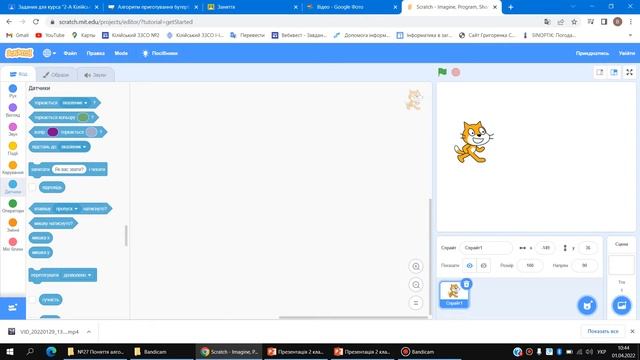Switch to the Образи costumes tab
Image resolution: width=640 pixels, height=360 pixels.
[56, 75]
